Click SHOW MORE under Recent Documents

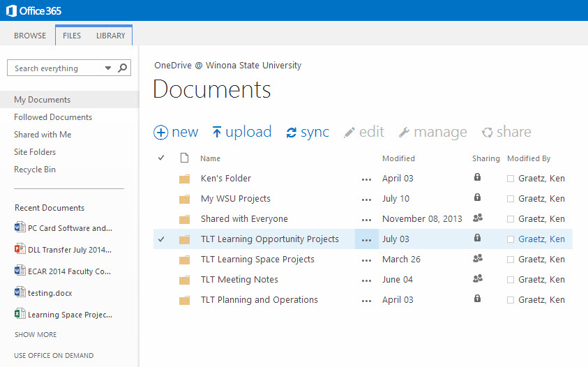(x=36, y=335)
